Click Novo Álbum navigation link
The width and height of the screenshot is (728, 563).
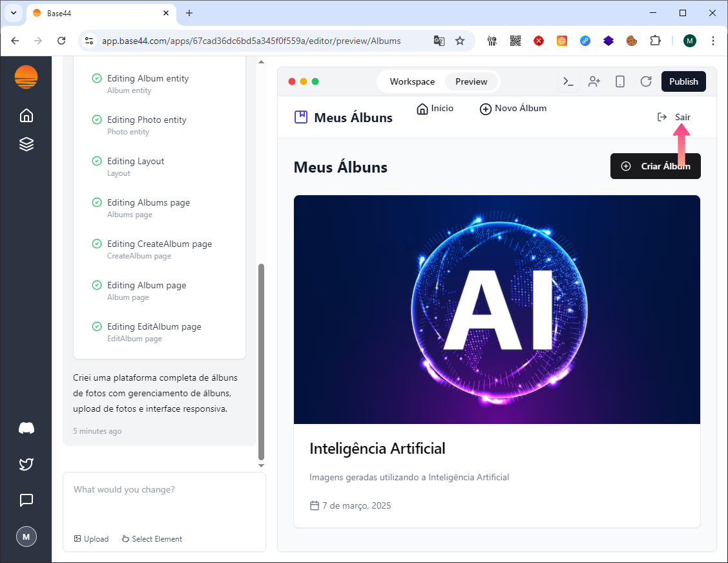tap(513, 108)
